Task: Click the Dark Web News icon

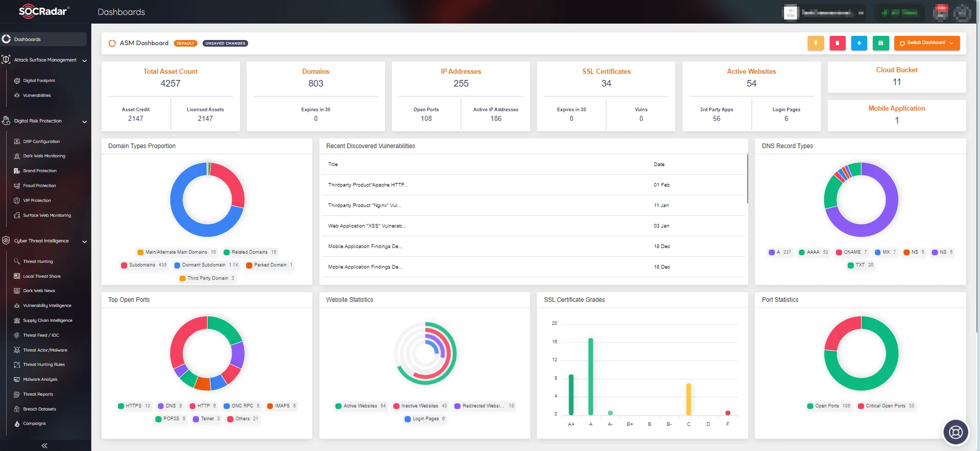Action: tap(17, 291)
